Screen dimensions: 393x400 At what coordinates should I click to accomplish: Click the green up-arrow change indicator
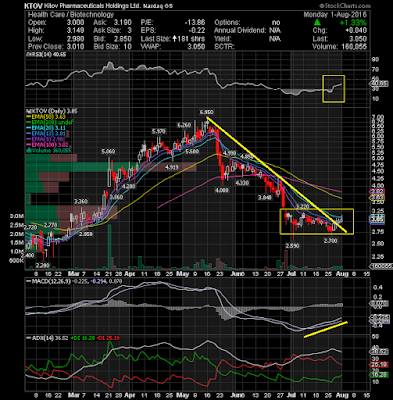tap(317, 23)
